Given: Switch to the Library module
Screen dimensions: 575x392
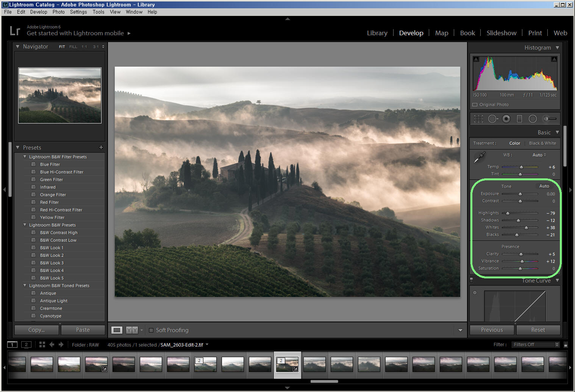Looking at the screenshot, I should click(x=377, y=33).
